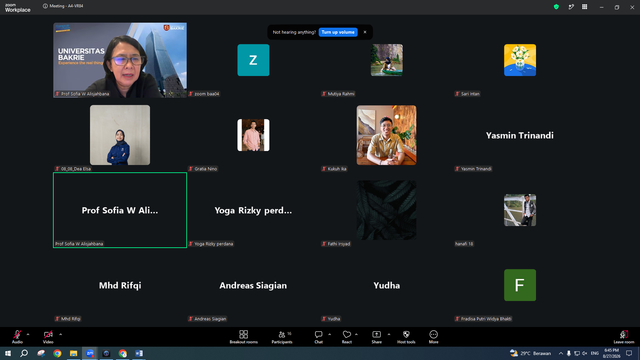
Task: Open File Explorer from the taskbar
Action: 73,353
